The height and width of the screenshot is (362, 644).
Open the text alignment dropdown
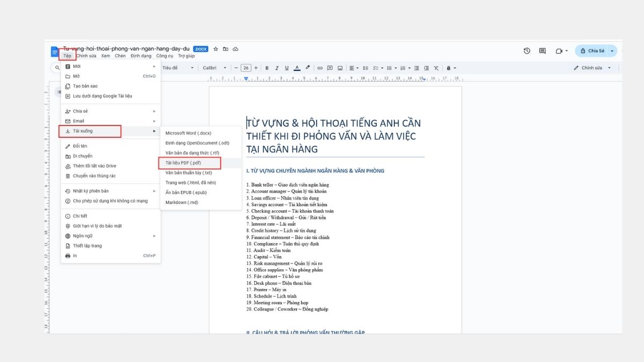(x=354, y=68)
